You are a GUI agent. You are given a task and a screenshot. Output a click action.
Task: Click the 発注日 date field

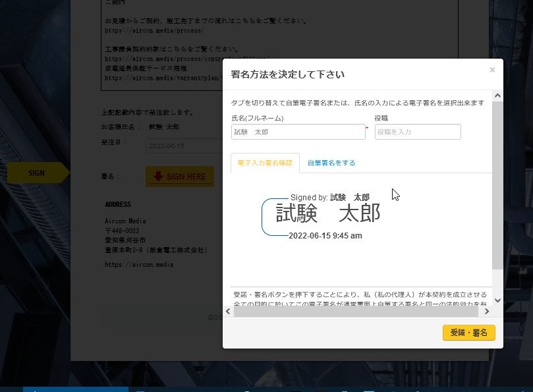[x=184, y=146]
